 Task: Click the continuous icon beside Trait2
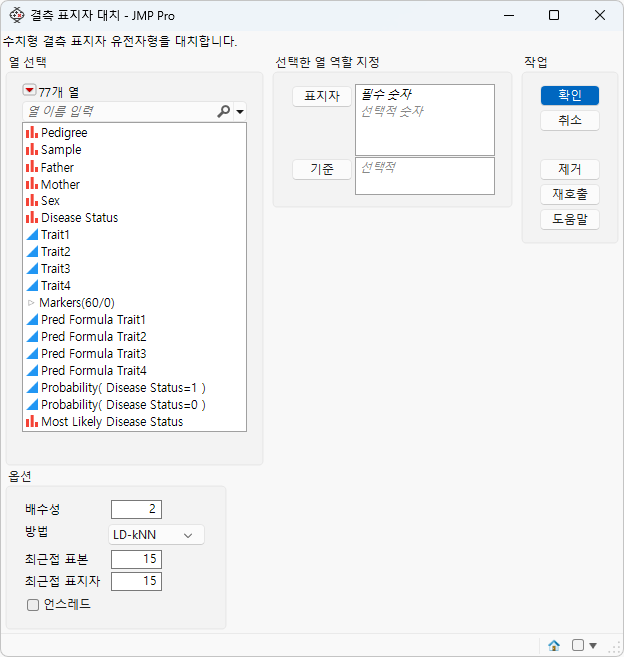click(x=32, y=251)
